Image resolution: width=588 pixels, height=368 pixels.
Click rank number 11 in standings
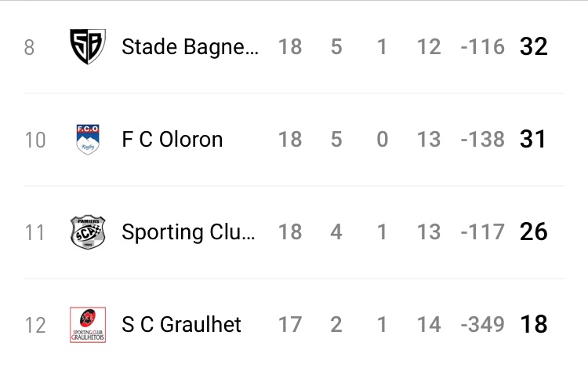(35, 233)
